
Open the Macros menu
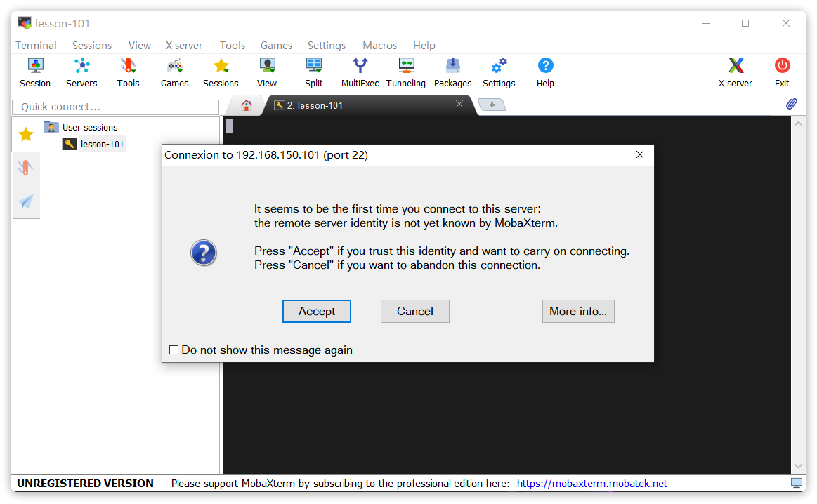click(x=379, y=46)
